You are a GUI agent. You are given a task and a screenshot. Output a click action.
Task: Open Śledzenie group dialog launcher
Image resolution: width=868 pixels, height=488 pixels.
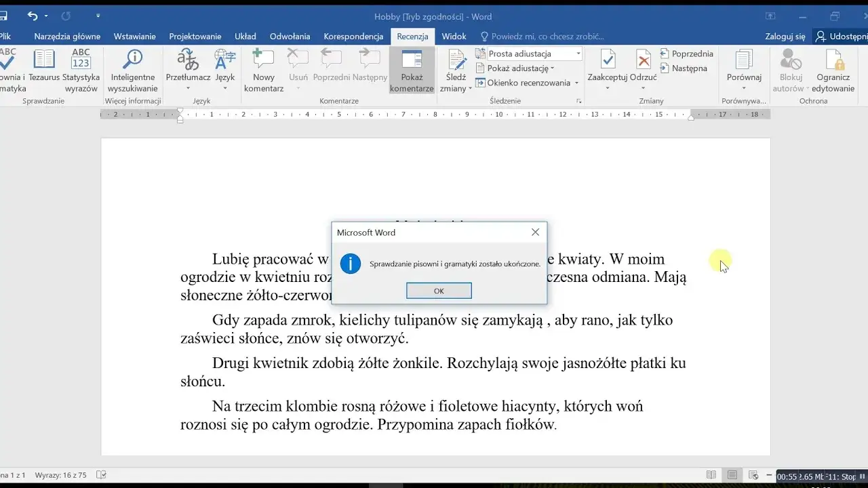pyautogui.click(x=578, y=101)
